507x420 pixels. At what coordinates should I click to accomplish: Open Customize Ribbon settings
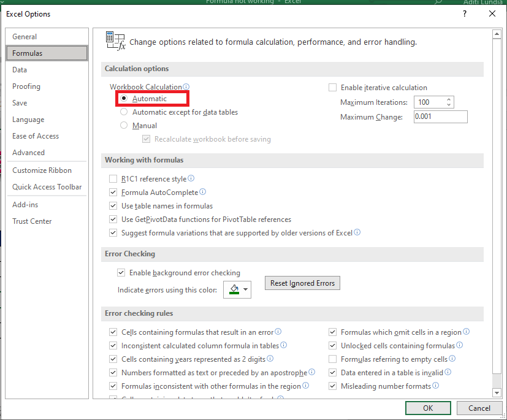coord(47,170)
